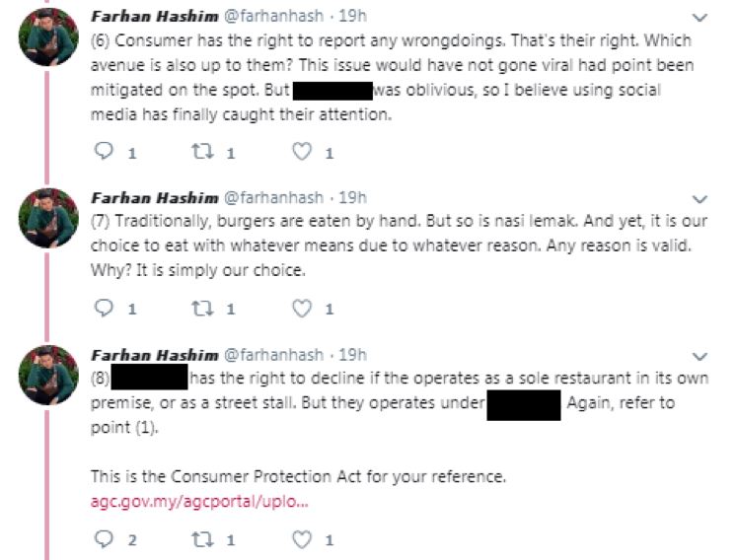Click profile avatar on tweet (7)
The height and width of the screenshot is (560, 737).
pyautogui.click(x=48, y=217)
